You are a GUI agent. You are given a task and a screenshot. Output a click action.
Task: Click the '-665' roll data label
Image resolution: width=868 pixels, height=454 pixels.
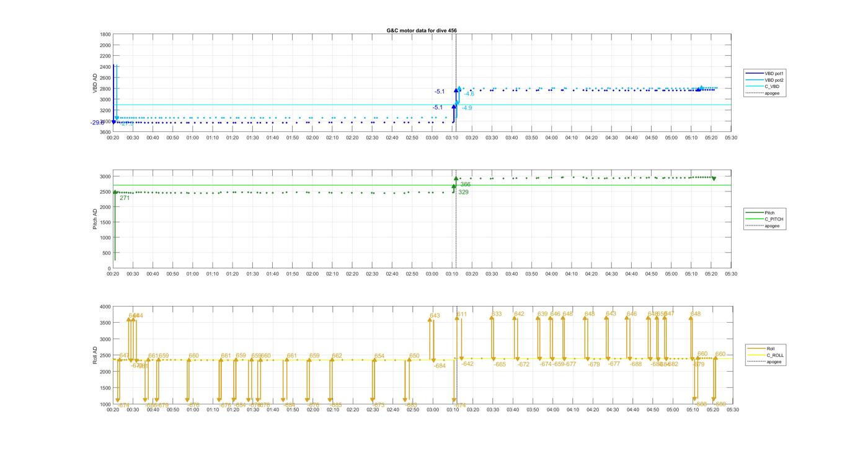point(500,365)
